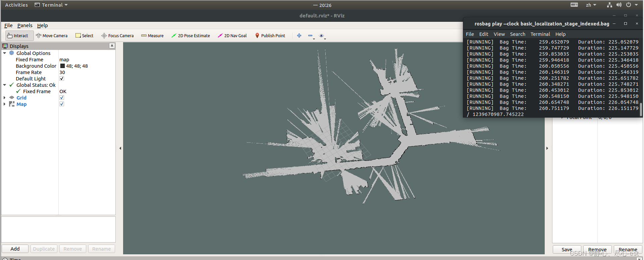
Task: Activate the Publish Point tool
Action: (270, 36)
